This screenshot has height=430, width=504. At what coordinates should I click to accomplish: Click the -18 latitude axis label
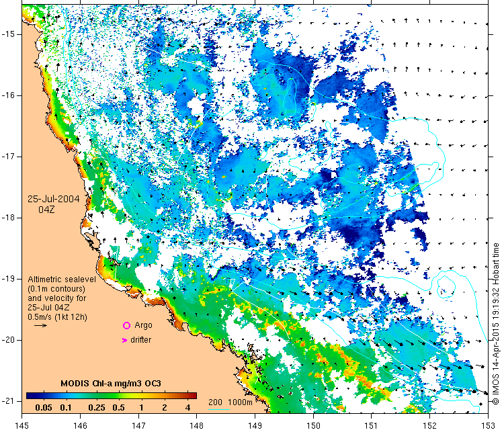7,218
